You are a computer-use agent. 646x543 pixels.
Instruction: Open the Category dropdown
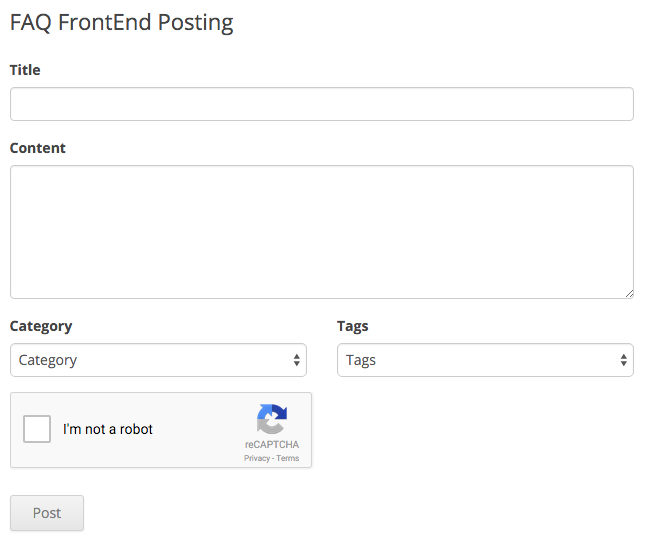[x=158, y=360]
